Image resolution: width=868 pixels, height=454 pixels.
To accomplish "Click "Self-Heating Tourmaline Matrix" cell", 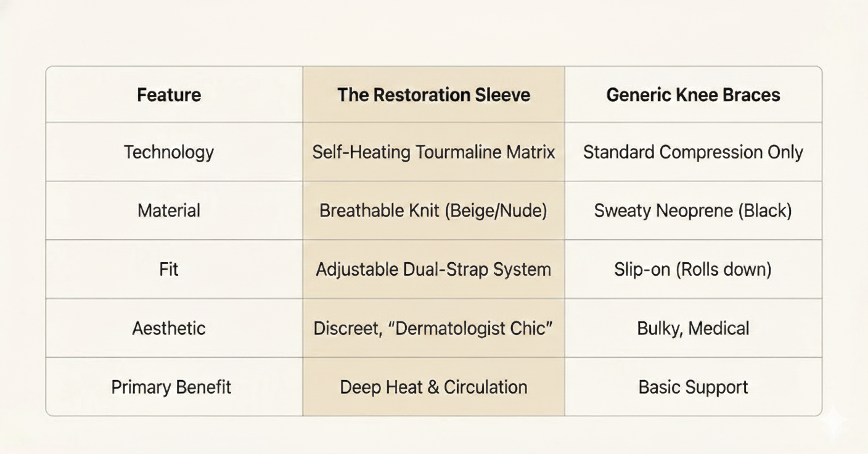I will [433, 152].
